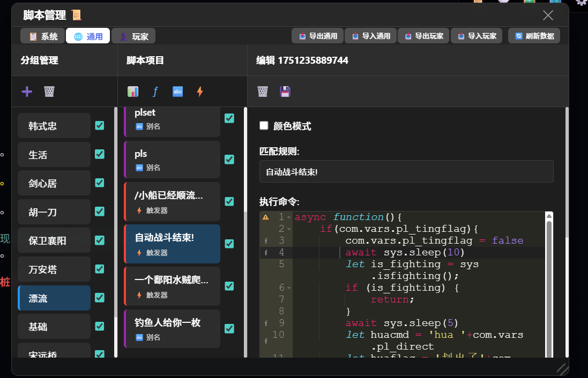Toggle checkbox for group 韩式忠
588x378 pixels.
[99, 125]
